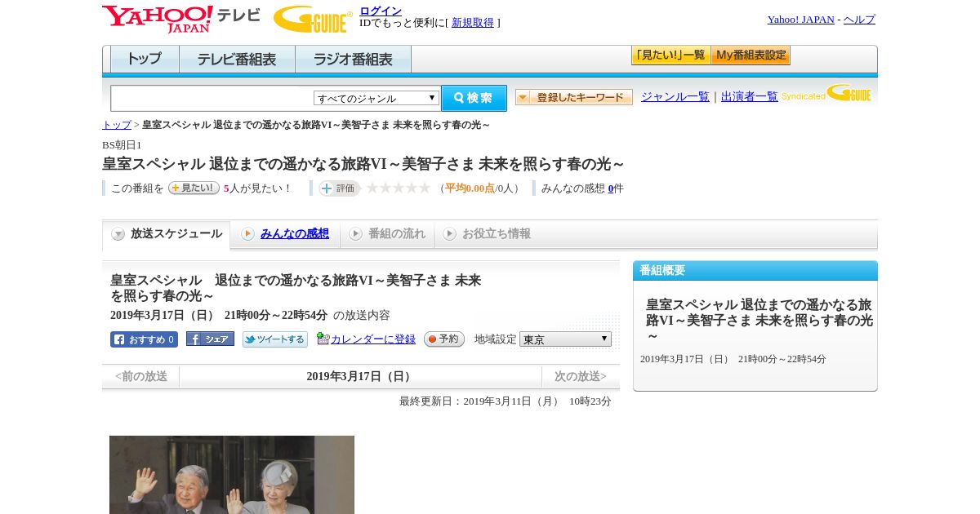This screenshot has height=514, width=980.
Task: Select the みんなの感想 tab
Action: 285,234
